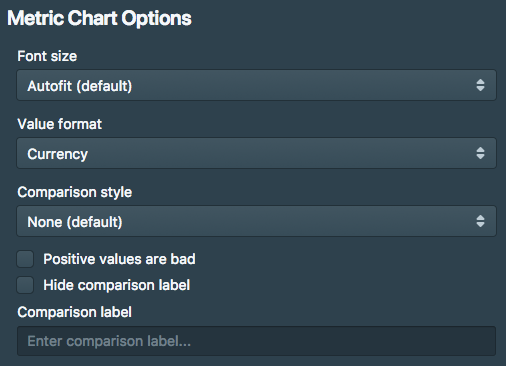Click the Metric Chart Options heading

pyautogui.click(x=99, y=18)
